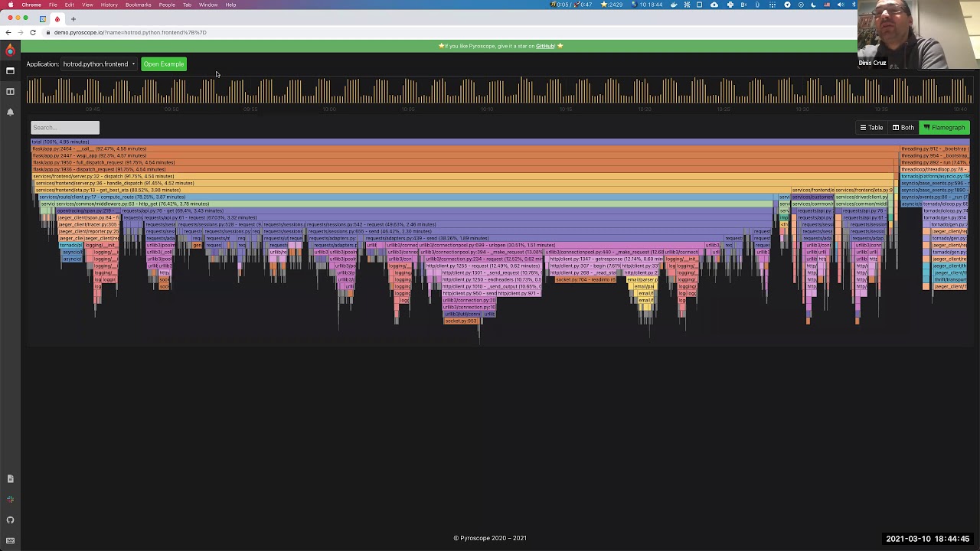Open the Application hotrod.python.frontend dropdown

click(x=100, y=64)
